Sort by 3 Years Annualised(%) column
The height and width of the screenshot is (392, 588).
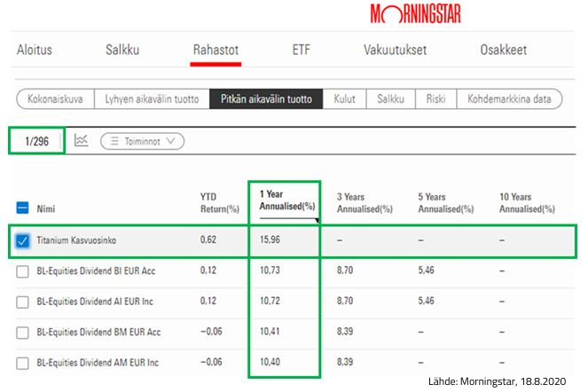click(365, 203)
